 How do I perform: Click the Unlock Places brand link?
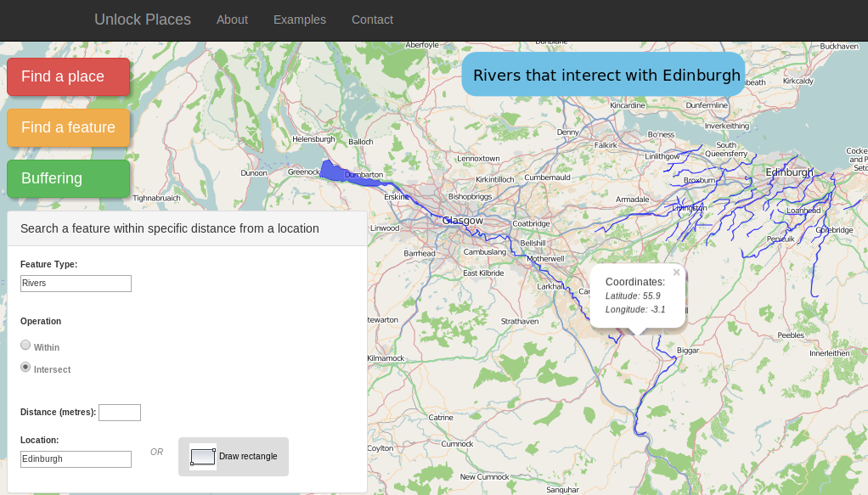[143, 20]
